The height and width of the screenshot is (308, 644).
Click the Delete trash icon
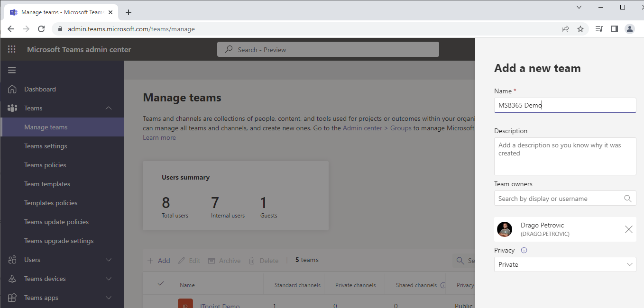[252, 260]
